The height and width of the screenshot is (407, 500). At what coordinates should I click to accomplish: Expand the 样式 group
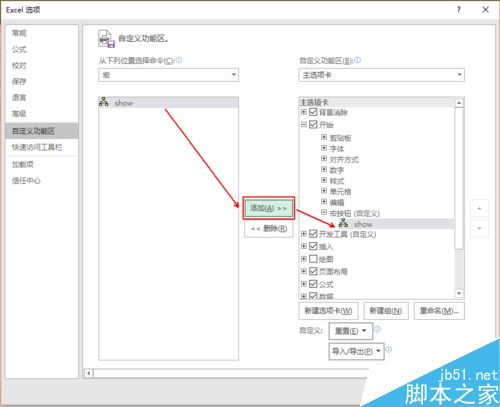324,180
